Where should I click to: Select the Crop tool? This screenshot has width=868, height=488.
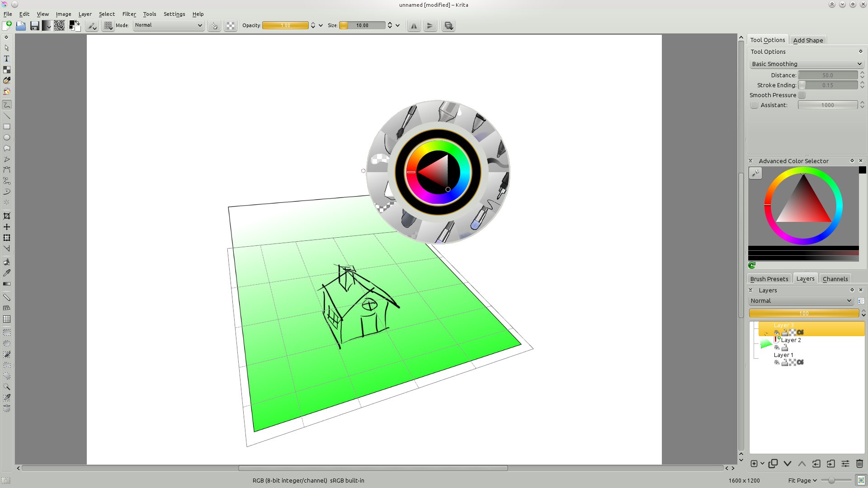(7, 216)
